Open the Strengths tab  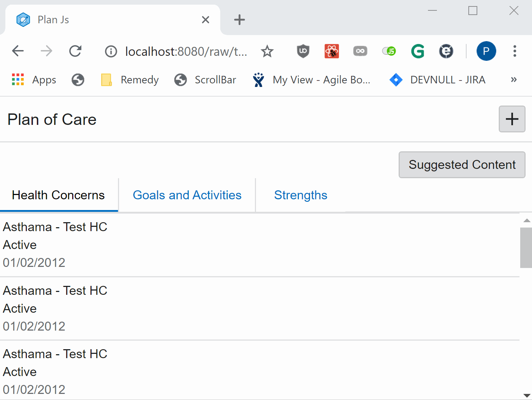point(301,195)
